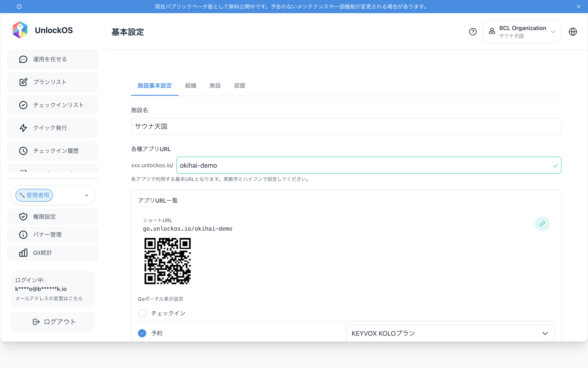Expand the BCL Organization dropdown chevron

coord(553,32)
